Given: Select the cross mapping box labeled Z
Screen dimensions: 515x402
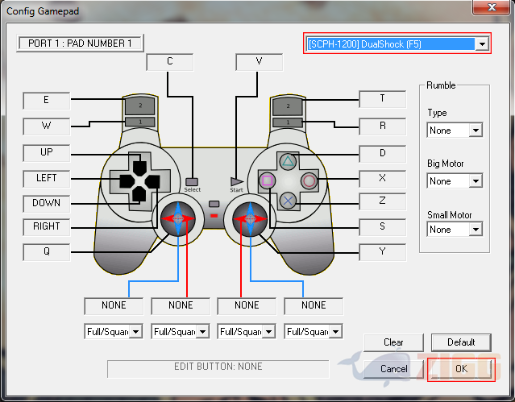Looking at the screenshot, I should tap(382, 201).
